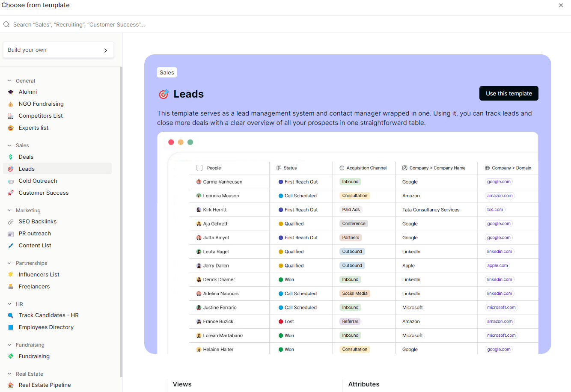571x392 pixels.
Task: Click the Fundraising gem icon
Action: (11, 356)
